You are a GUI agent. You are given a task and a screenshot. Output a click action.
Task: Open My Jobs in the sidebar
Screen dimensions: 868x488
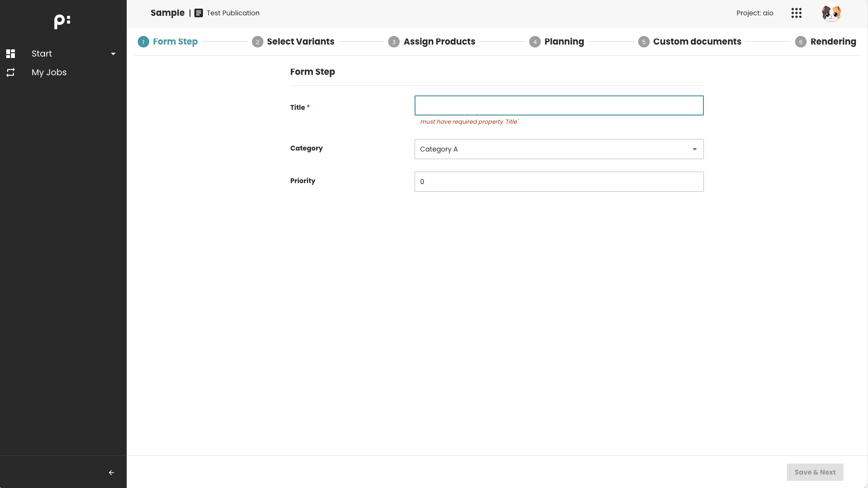(49, 72)
